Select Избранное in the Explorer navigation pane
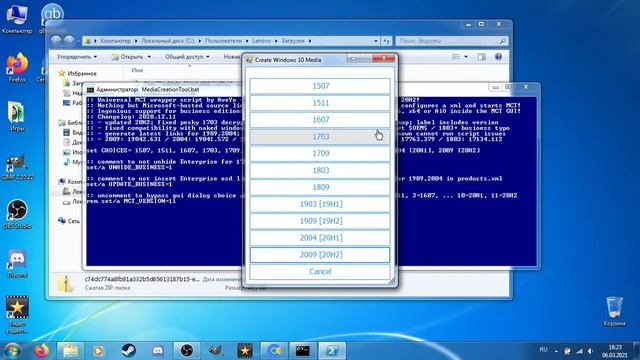This screenshot has width=640, height=360. point(78,73)
